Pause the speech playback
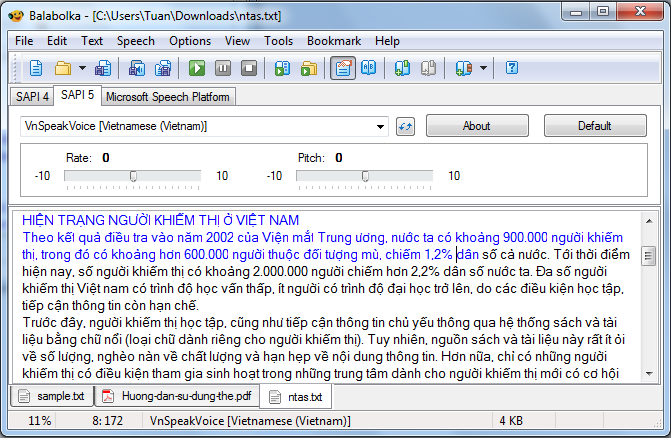This screenshot has height=438, width=671. click(x=223, y=68)
